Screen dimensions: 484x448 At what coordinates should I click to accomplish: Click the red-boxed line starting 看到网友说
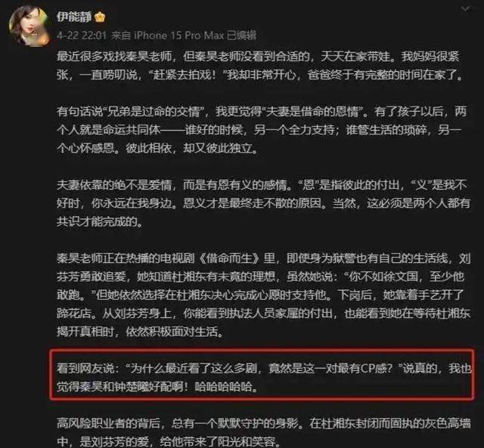tap(264, 368)
